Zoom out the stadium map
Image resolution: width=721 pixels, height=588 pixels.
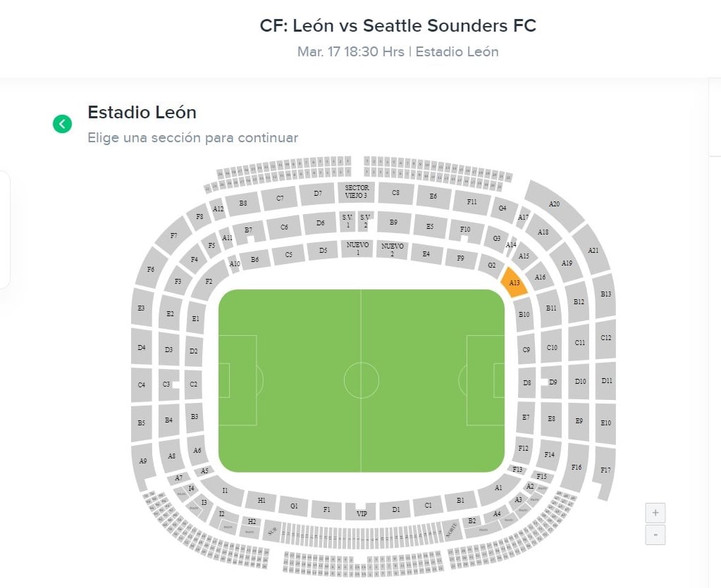pos(655,536)
